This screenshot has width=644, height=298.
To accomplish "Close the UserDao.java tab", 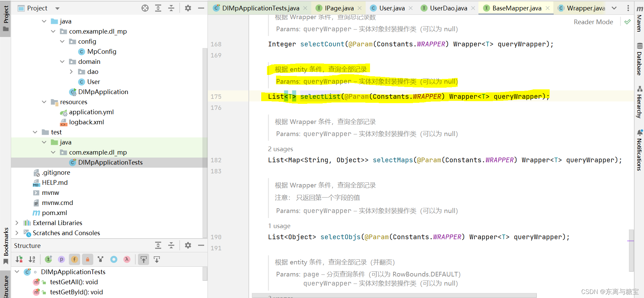I will pyautogui.click(x=473, y=8).
